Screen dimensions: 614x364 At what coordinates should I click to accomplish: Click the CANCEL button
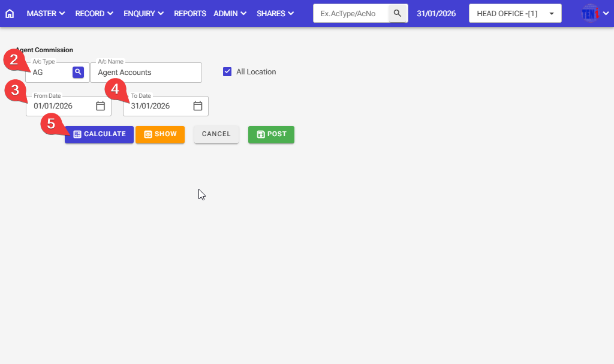pos(216,134)
